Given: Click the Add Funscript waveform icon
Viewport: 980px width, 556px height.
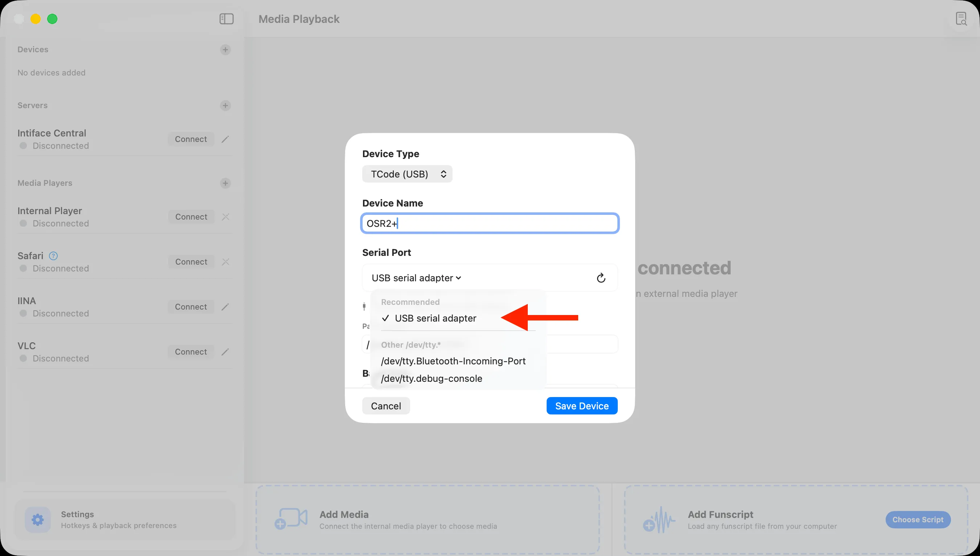Looking at the screenshot, I should coord(659,519).
